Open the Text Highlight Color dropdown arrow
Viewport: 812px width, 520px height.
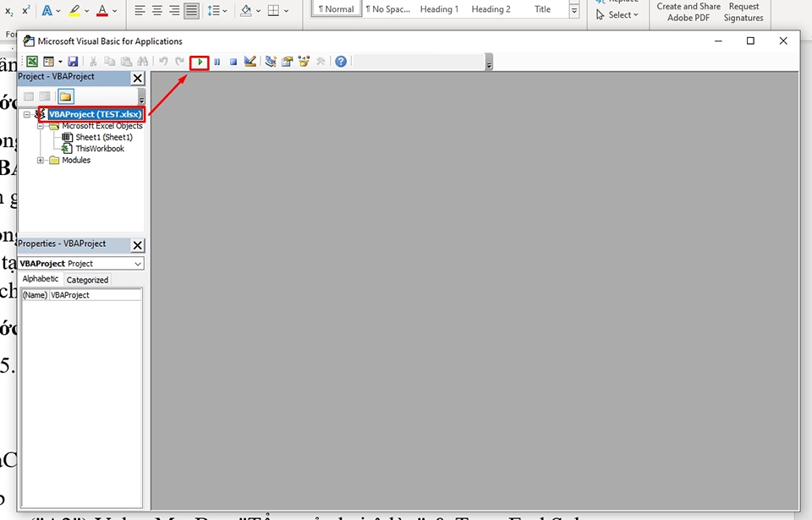click(86, 10)
